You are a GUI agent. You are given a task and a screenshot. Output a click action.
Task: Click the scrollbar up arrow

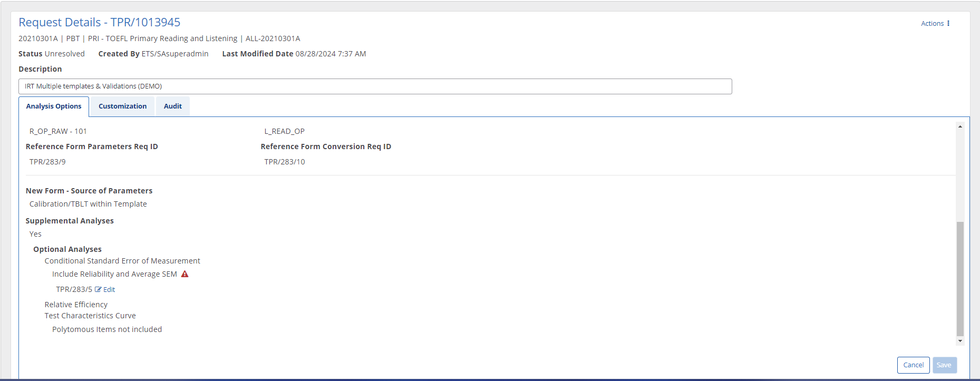(960, 126)
